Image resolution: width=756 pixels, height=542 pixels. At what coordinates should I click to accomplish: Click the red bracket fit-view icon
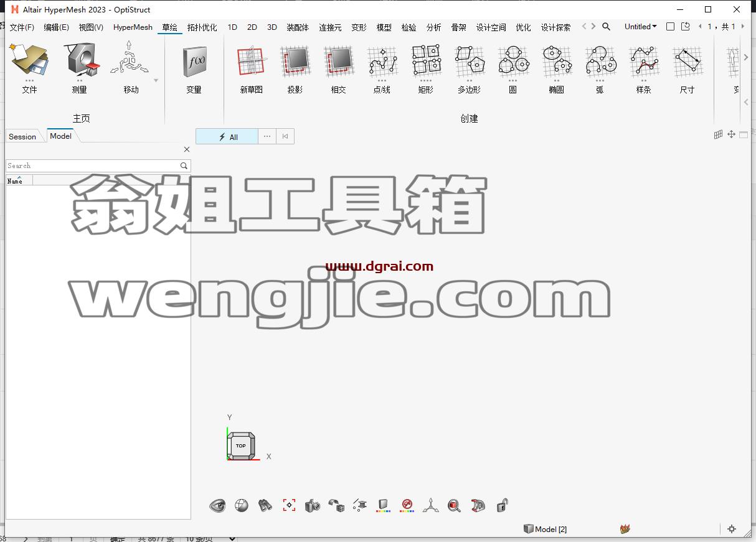tap(289, 505)
